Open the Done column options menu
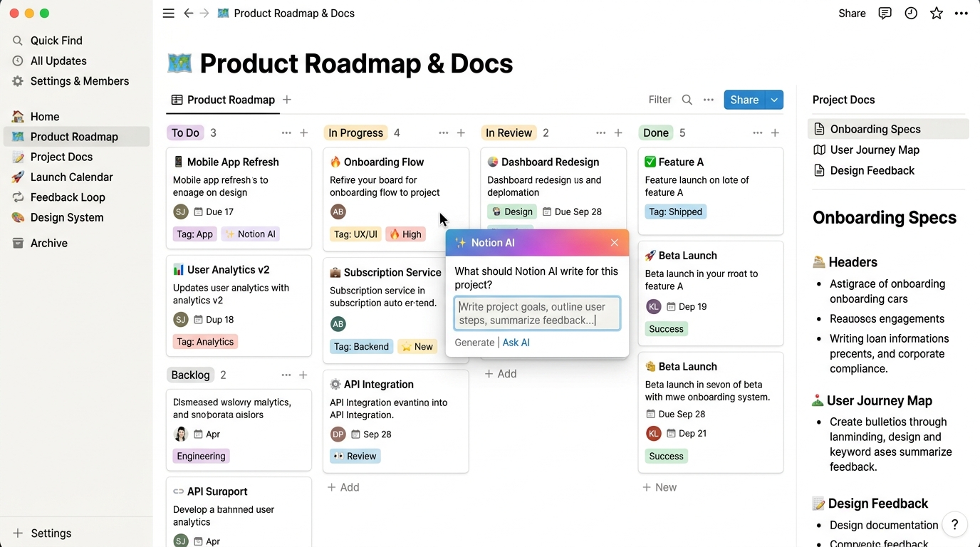This screenshot has height=547, width=980. pos(758,133)
